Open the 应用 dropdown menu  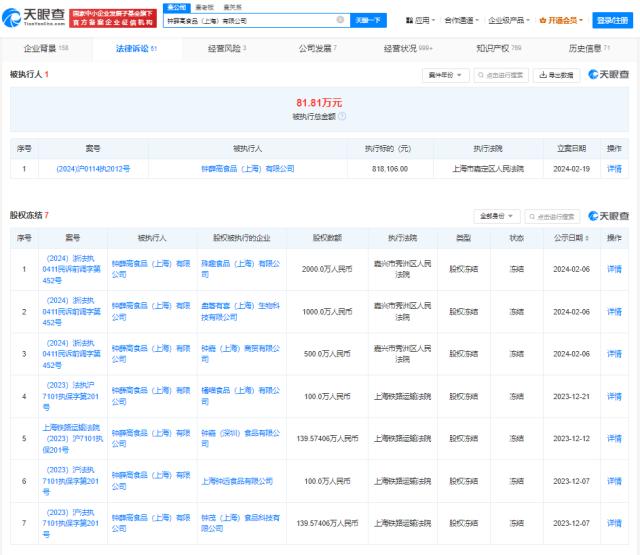(x=420, y=20)
